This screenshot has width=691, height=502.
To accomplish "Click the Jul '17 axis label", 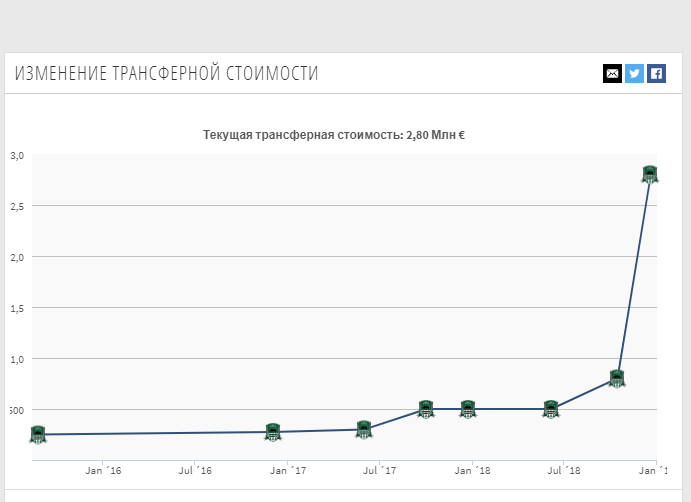I will tap(379, 471).
